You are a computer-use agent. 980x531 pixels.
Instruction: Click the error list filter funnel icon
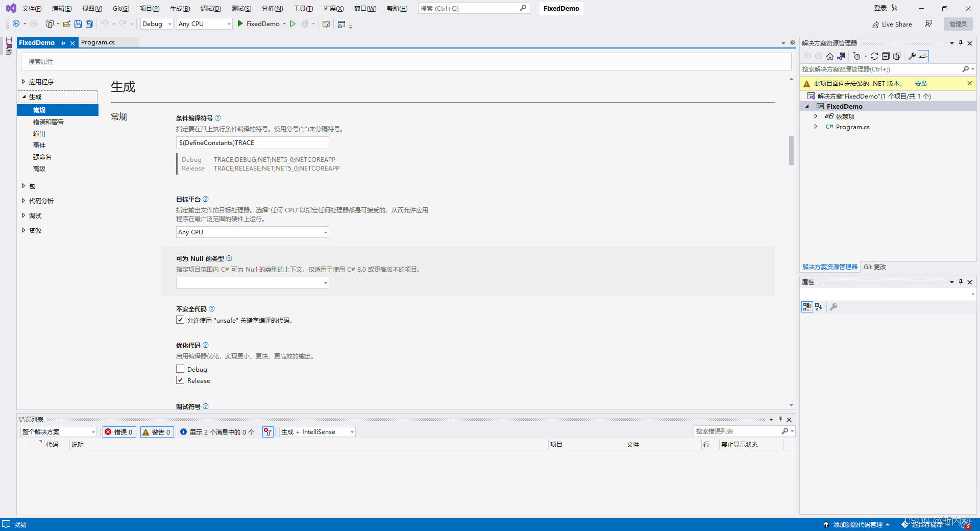(x=268, y=432)
